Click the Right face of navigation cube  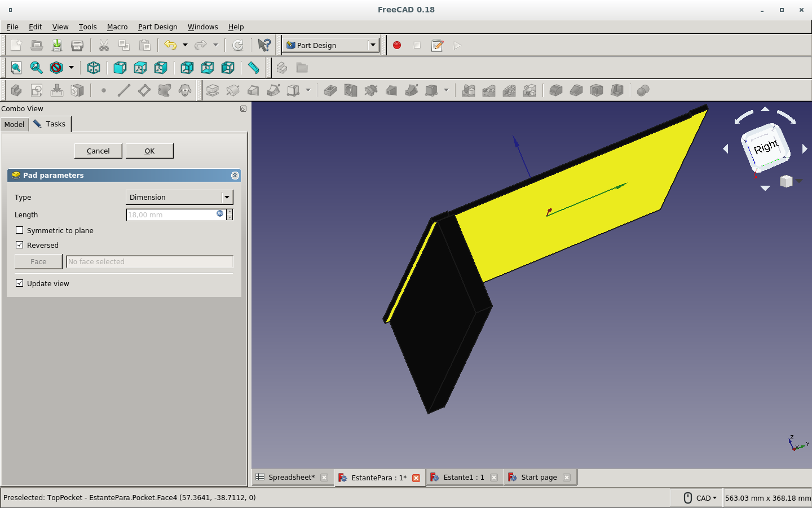[x=766, y=148]
